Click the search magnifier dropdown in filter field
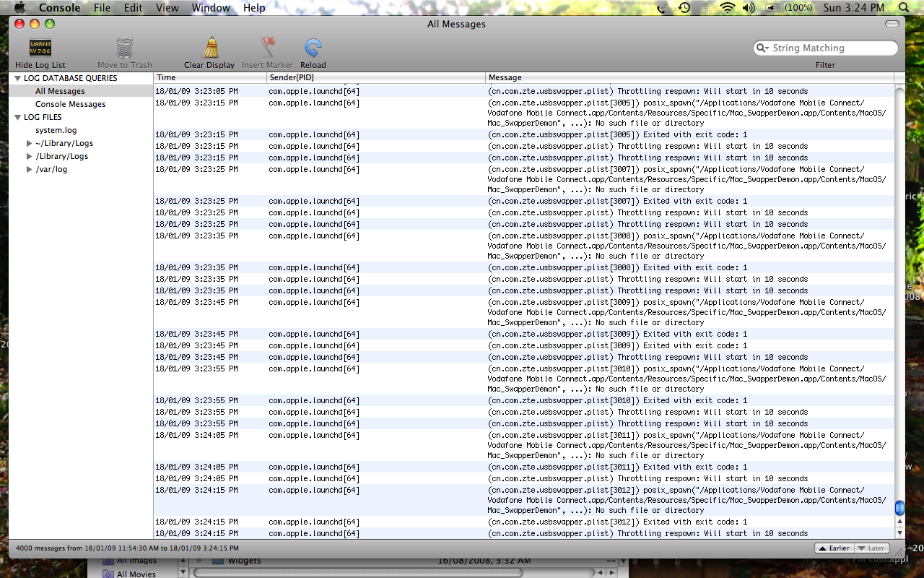The image size is (924, 578). [763, 48]
